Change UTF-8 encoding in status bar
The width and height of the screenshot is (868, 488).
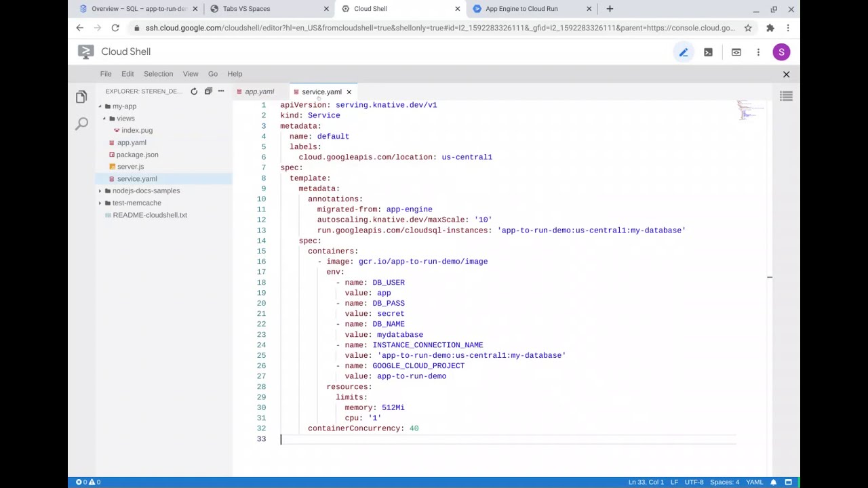tap(694, 482)
